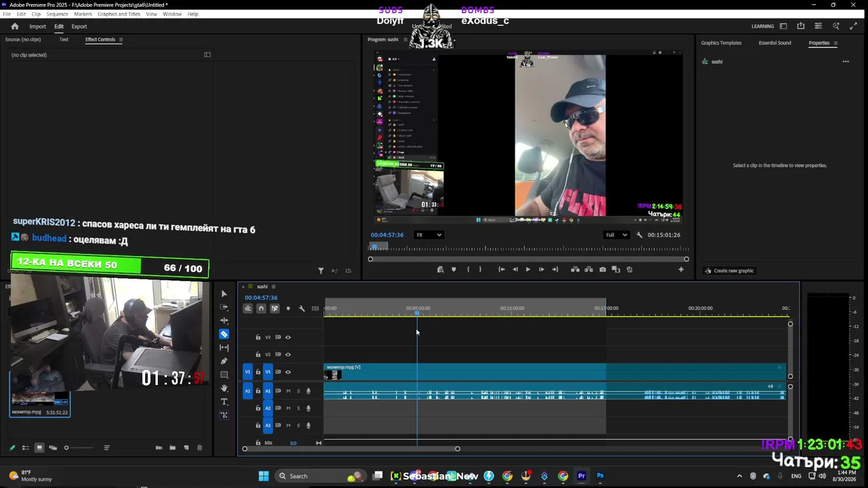
Task: Click the Extract button in Program monitor
Action: 589,270
